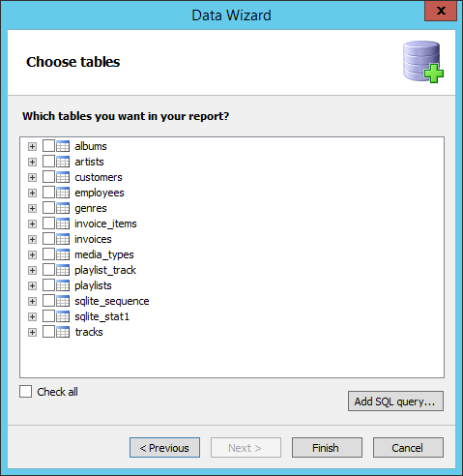
Task: Click the sqlite_sequence table icon
Action: (x=63, y=301)
